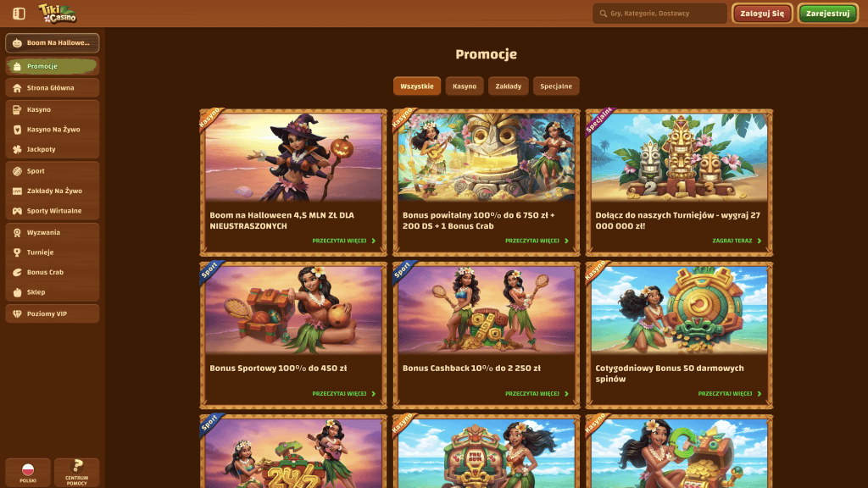Open the Tiki Casino logo homepage

[x=58, y=14]
